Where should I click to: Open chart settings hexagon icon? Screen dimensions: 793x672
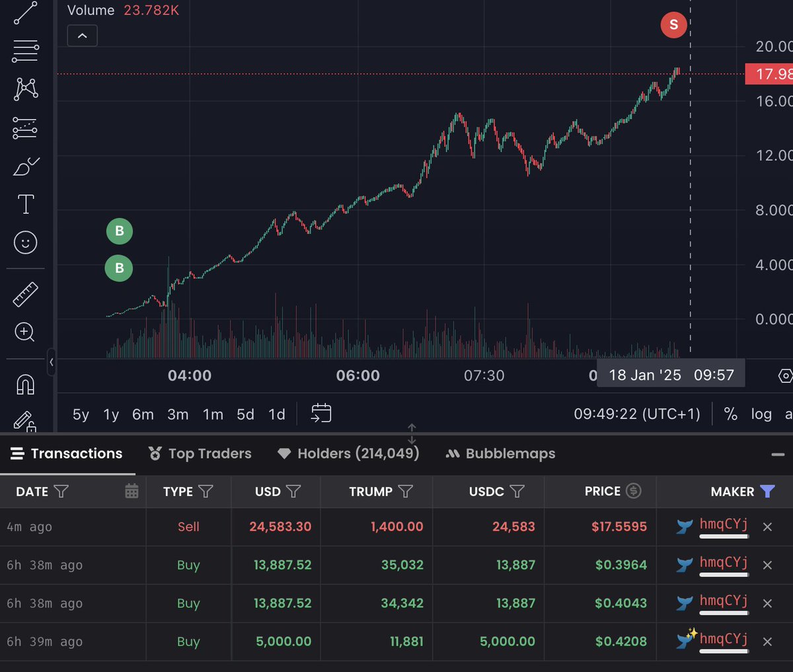pos(785,376)
